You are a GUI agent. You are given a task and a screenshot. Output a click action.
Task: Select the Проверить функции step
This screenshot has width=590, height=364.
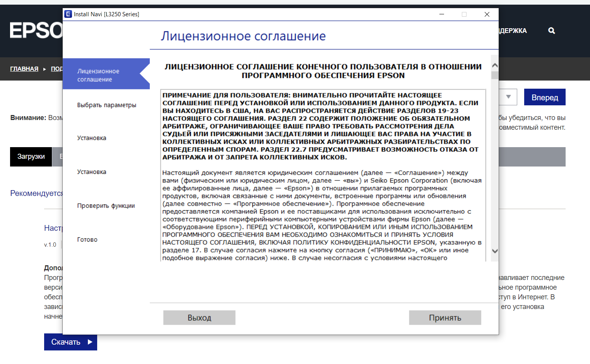106,206
